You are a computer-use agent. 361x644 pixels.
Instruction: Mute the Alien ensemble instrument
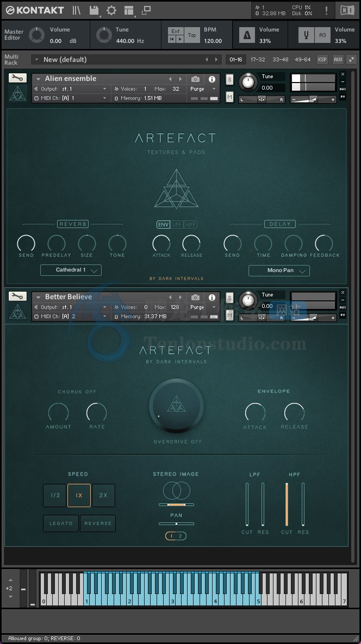pyautogui.click(x=229, y=97)
